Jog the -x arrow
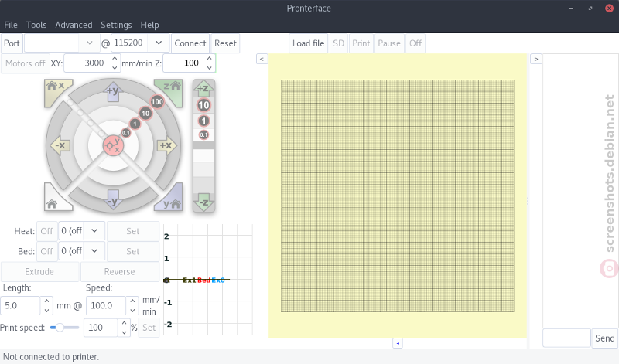This screenshot has height=364, width=619. tap(60, 145)
